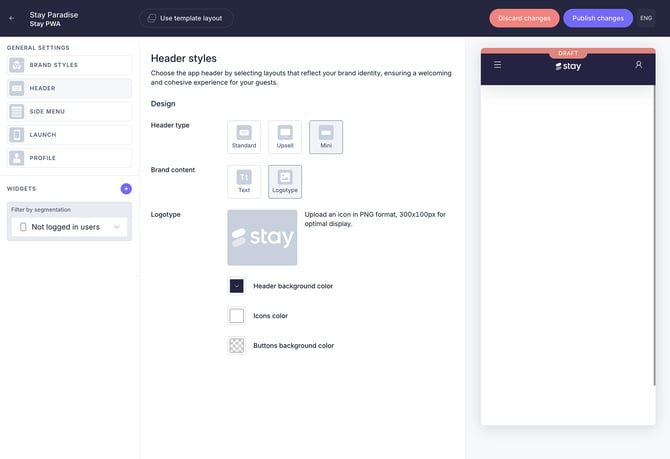Viewport: 670px width, 459px height.
Task: Tap the hamburger menu icon in preview
Action: click(x=497, y=65)
